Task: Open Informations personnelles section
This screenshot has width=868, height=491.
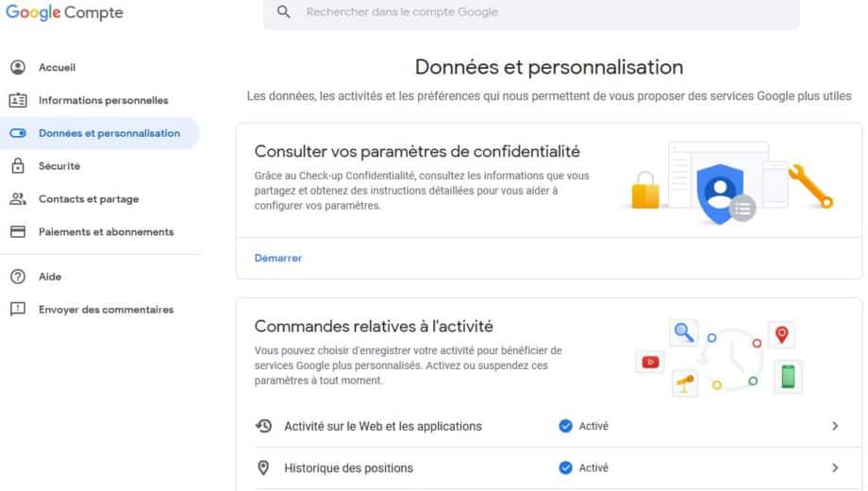Action: pos(104,100)
